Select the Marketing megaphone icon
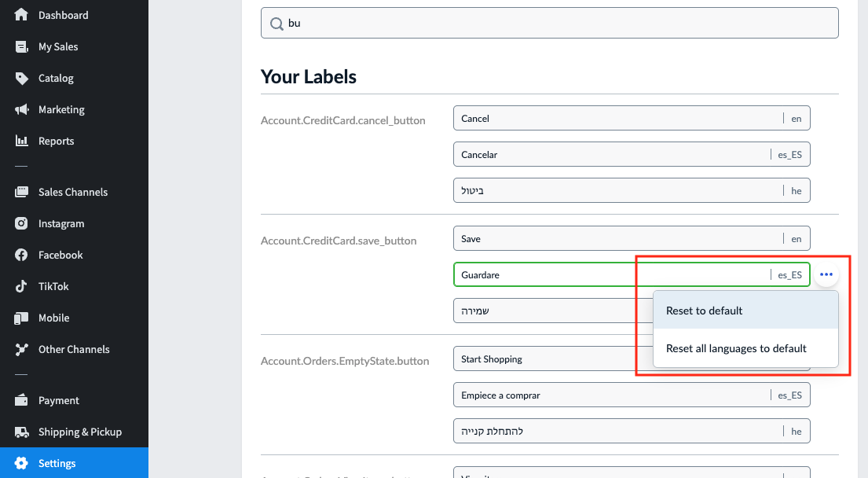 (x=22, y=109)
